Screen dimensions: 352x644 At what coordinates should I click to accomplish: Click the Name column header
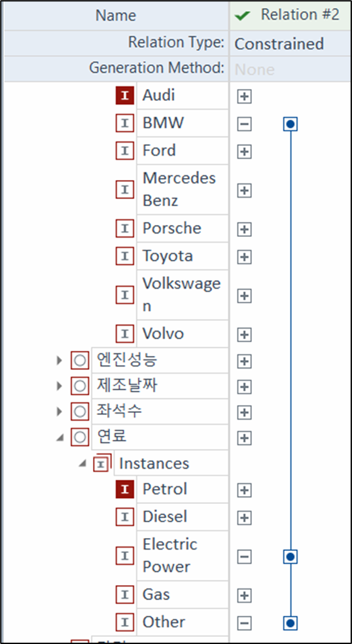click(116, 16)
